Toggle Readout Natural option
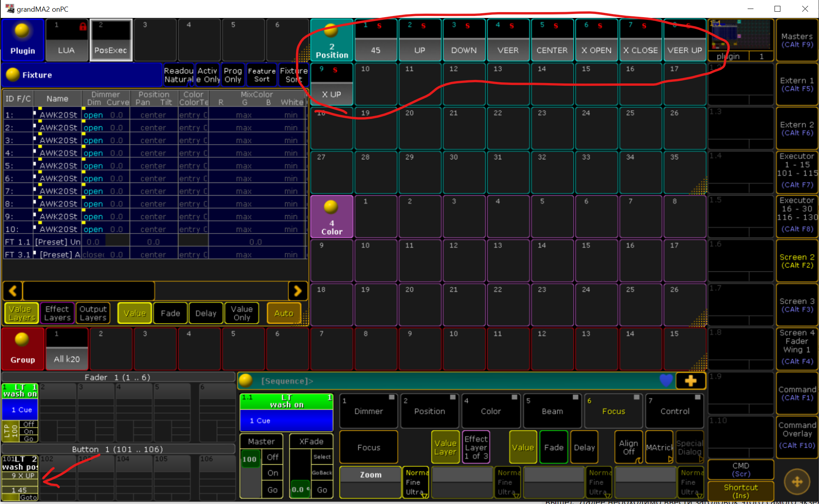 pyautogui.click(x=179, y=75)
